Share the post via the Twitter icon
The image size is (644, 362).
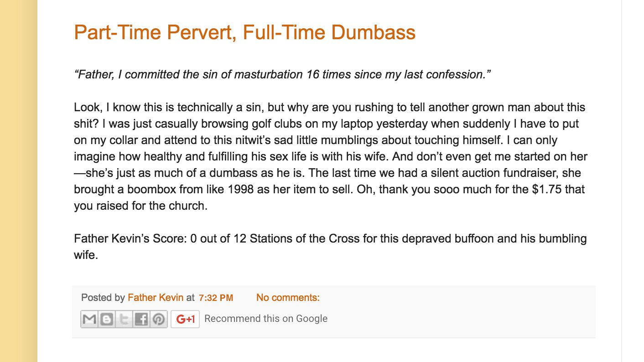pyautogui.click(x=124, y=319)
